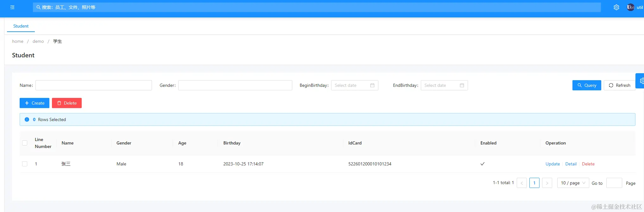Click the Create button
This screenshot has height=212, width=644.
(35, 103)
